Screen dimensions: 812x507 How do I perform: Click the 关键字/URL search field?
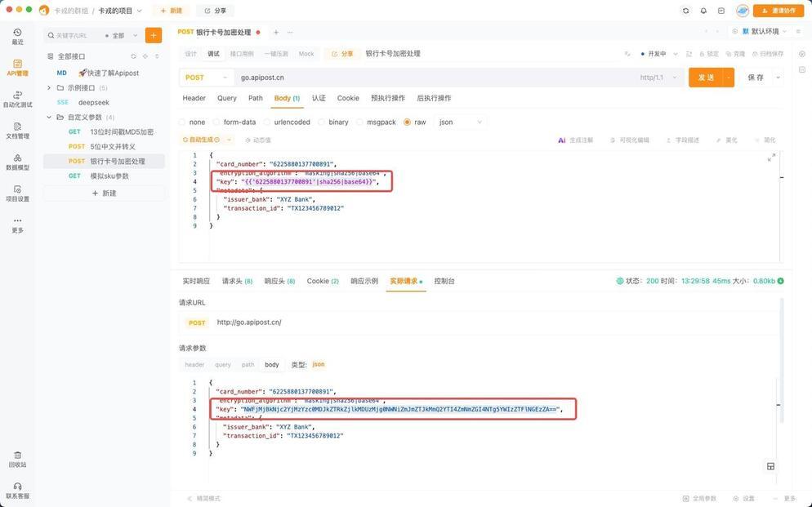(73, 36)
